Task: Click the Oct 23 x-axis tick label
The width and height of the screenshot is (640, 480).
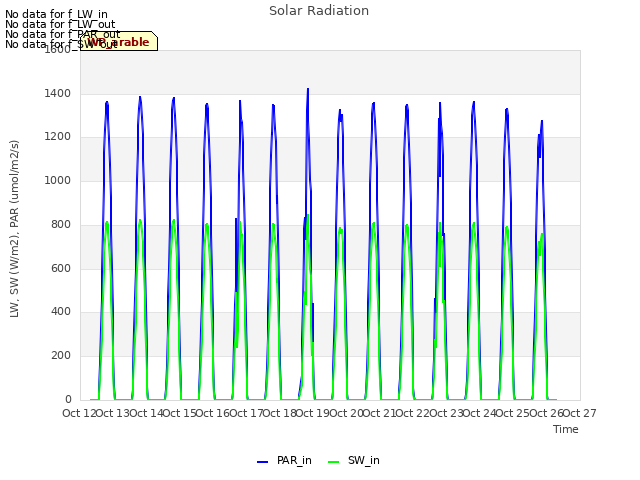Action: pos(446,413)
